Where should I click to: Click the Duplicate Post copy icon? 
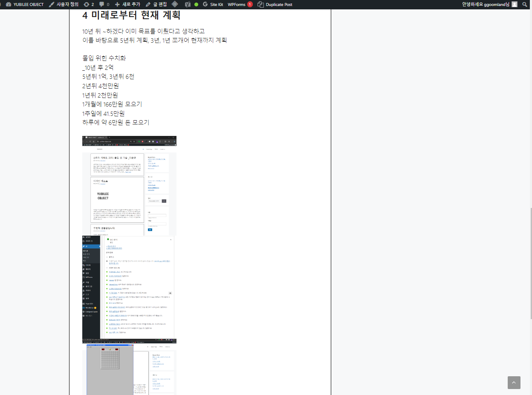pos(260,4)
